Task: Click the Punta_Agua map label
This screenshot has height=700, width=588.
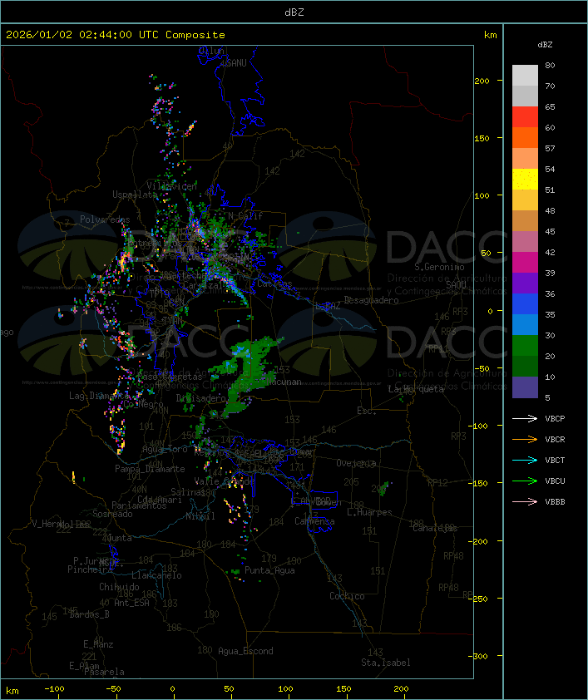Action: (x=269, y=570)
